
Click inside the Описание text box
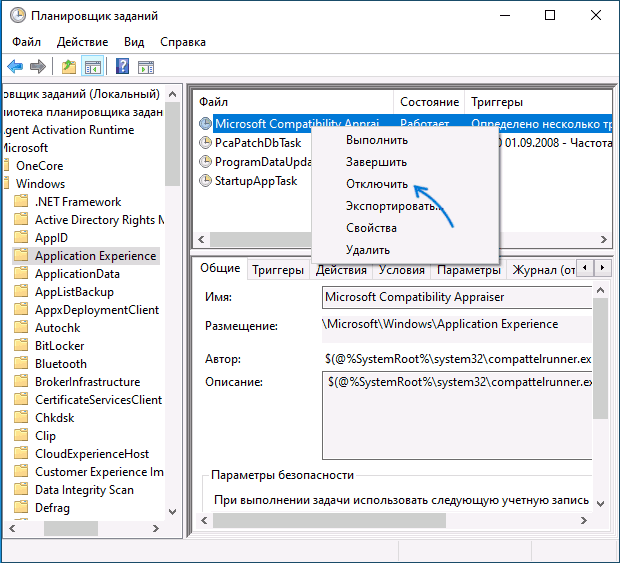point(457,415)
